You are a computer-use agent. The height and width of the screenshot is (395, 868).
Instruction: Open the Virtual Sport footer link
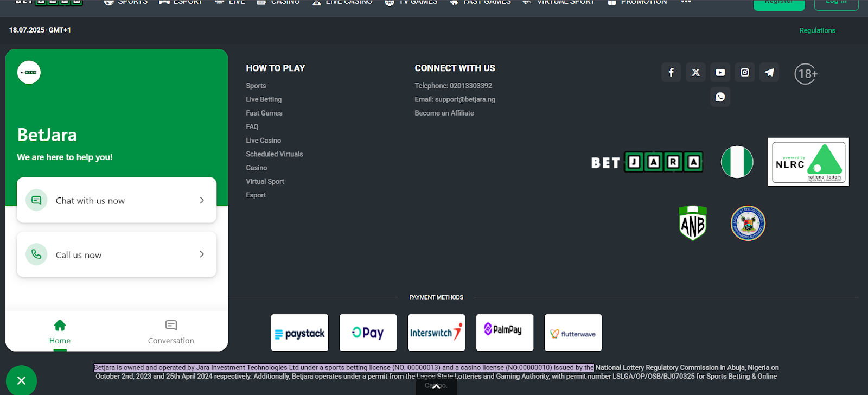click(x=265, y=181)
